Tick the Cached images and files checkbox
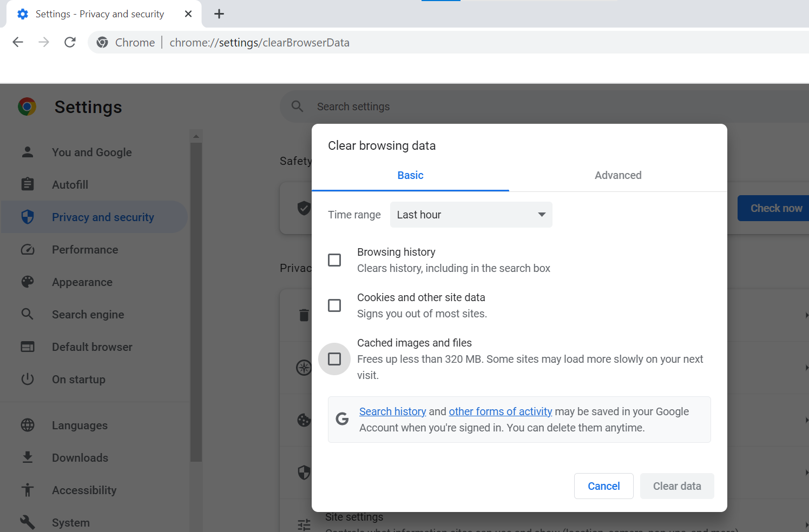The width and height of the screenshot is (809, 532). click(334, 359)
